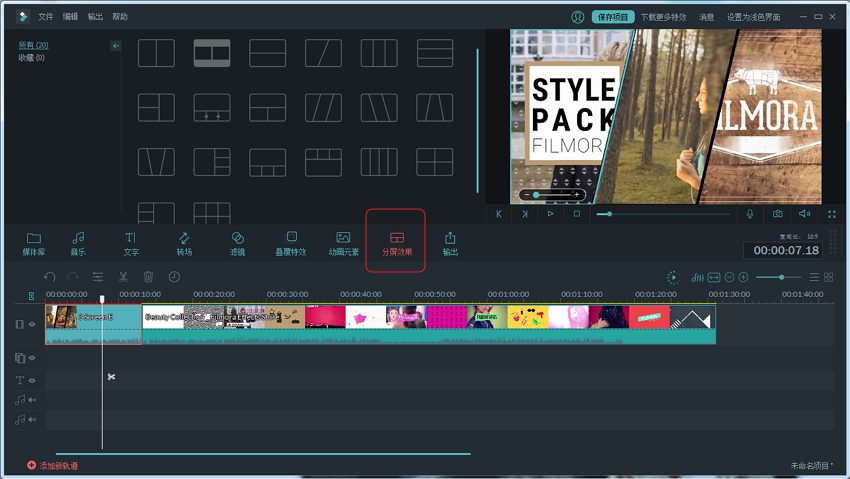The width and height of the screenshot is (850, 479).
Task: Toggle overlay track visibility eye
Action: [x=32, y=358]
